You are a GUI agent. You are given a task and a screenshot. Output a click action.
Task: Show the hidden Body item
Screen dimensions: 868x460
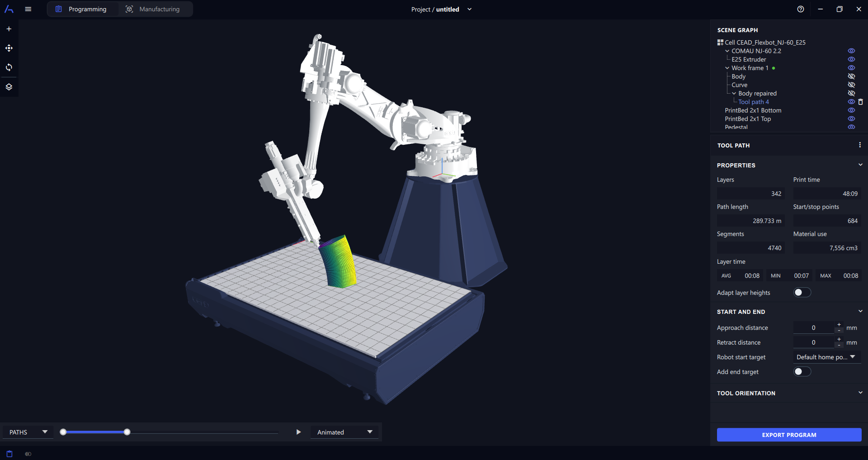coord(851,76)
